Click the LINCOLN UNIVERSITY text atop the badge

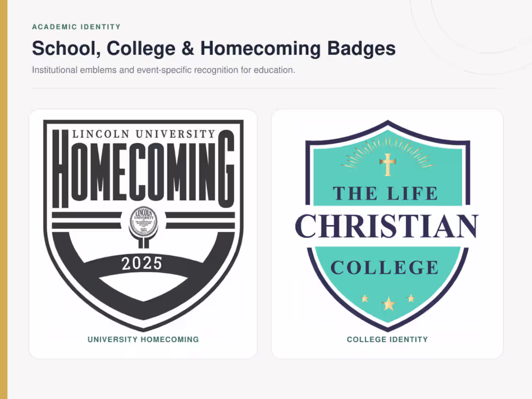pyautogui.click(x=144, y=134)
